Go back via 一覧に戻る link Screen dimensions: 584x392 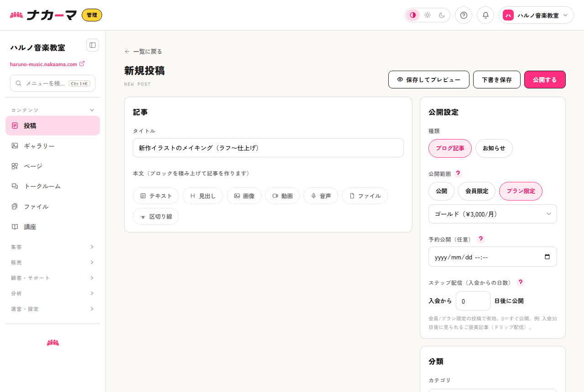pyautogui.click(x=143, y=52)
